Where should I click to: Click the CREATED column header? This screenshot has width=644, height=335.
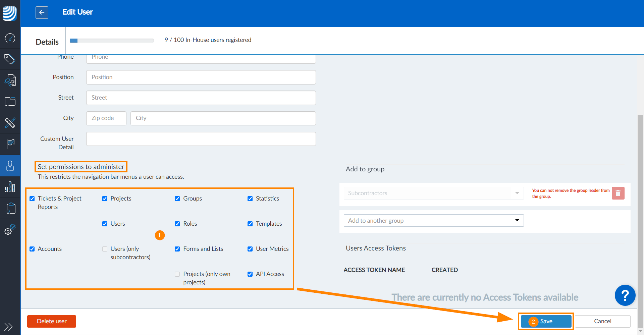pos(444,270)
